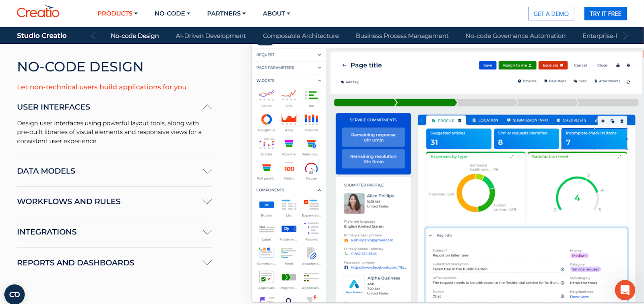Open Business Process Management tab
644x304 pixels.
(402, 36)
